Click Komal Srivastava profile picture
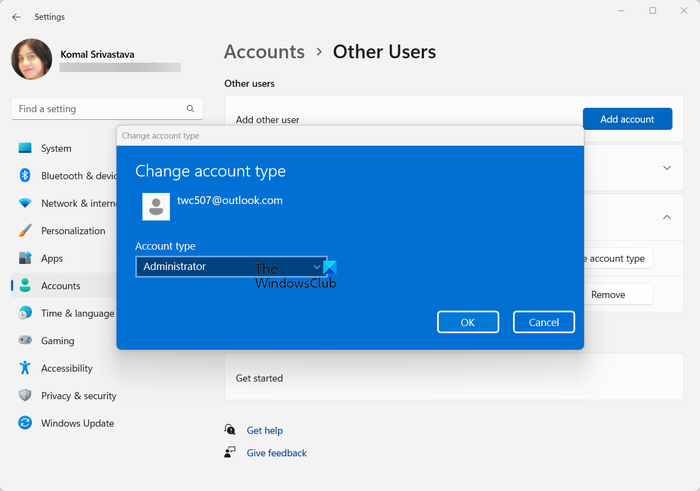 point(32,59)
